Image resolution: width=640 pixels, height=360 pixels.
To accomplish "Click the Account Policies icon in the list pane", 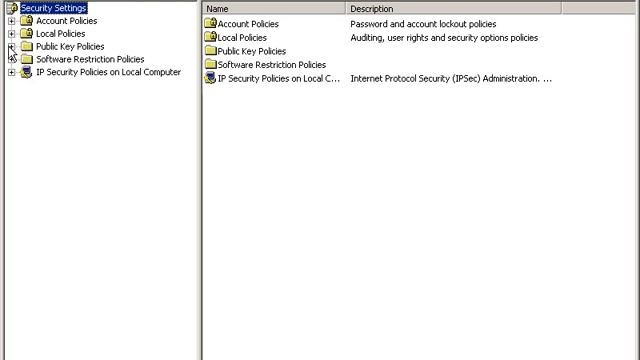I will coord(211,23).
